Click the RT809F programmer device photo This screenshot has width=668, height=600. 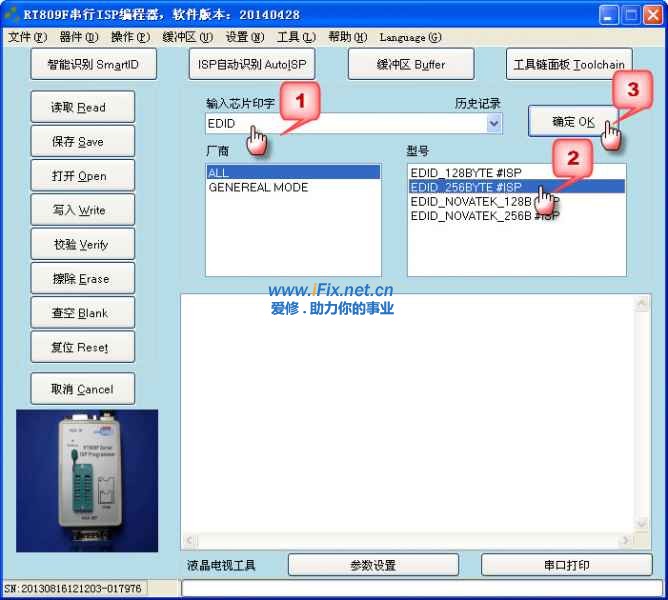tap(87, 478)
